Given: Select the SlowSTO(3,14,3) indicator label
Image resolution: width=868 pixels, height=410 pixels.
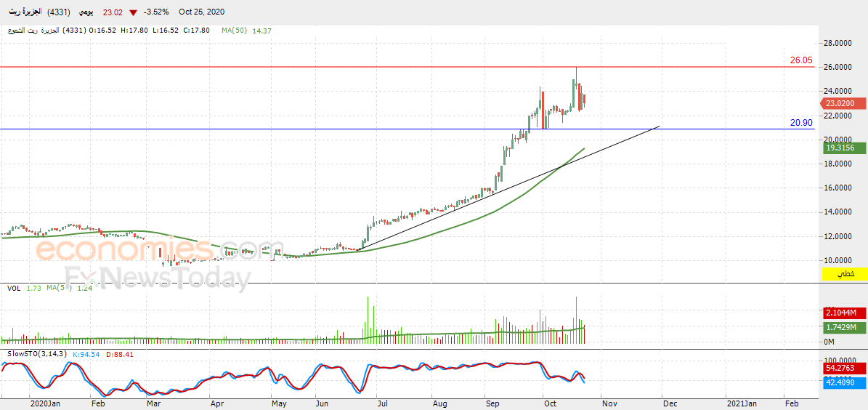Looking at the screenshot, I should tap(36, 354).
